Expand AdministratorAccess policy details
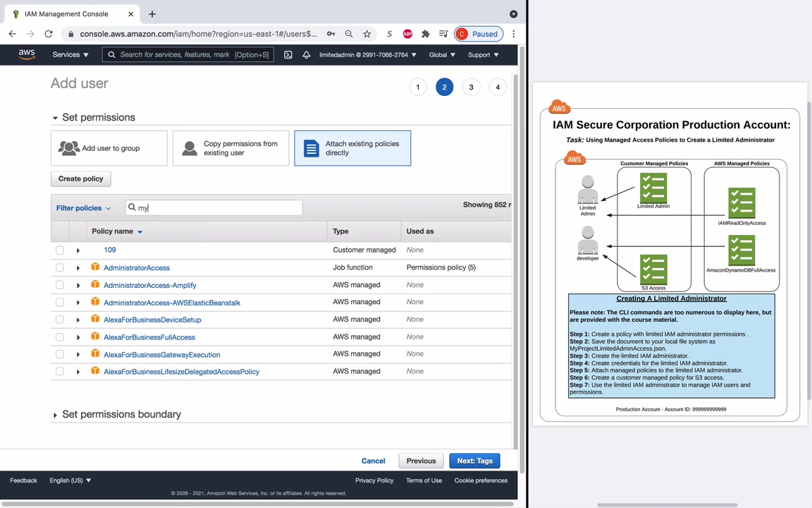812x508 pixels. [x=78, y=268]
